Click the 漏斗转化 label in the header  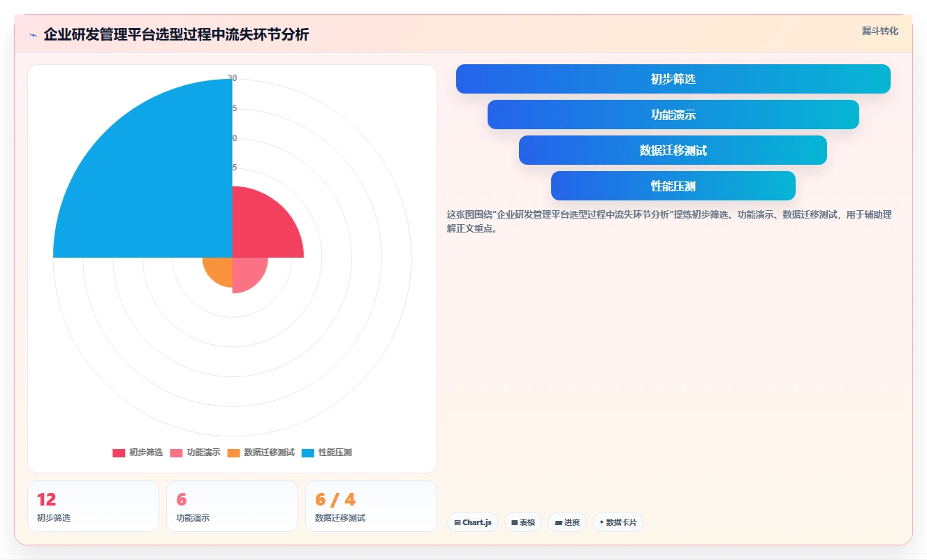pyautogui.click(x=879, y=31)
